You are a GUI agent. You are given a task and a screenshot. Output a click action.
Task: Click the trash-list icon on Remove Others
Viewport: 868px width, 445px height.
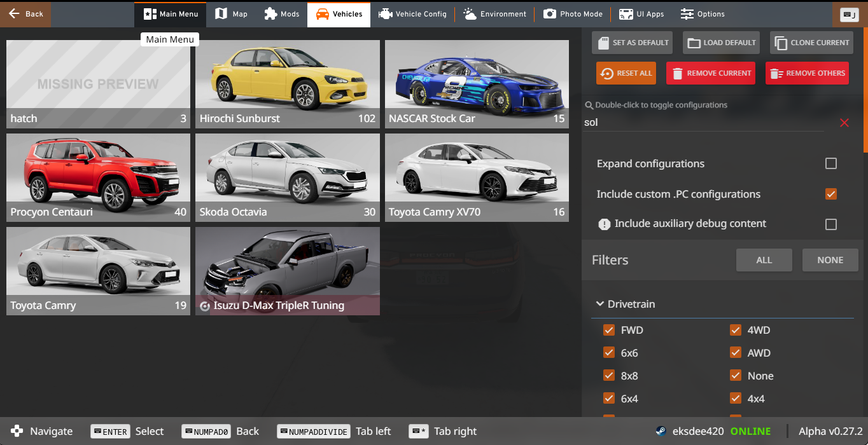click(x=776, y=73)
